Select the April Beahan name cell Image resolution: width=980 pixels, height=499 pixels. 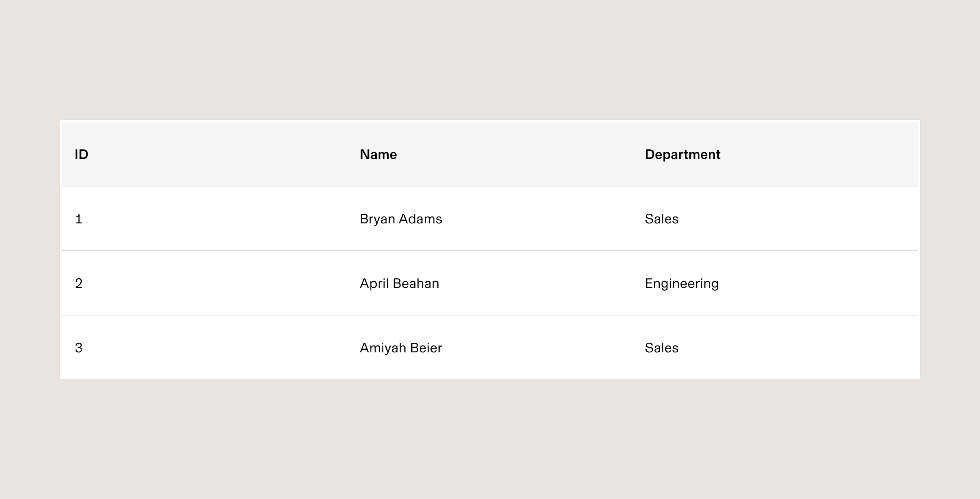click(x=490, y=283)
